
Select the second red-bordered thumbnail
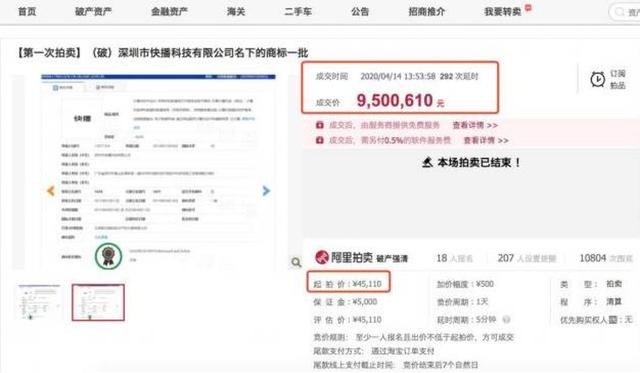[98, 302]
